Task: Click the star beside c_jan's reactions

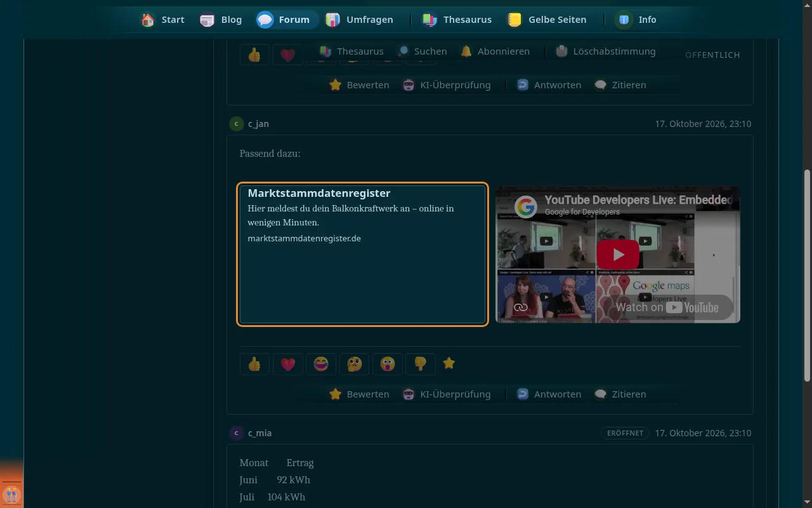Action: pyautogui.click(x=449, y=363)
